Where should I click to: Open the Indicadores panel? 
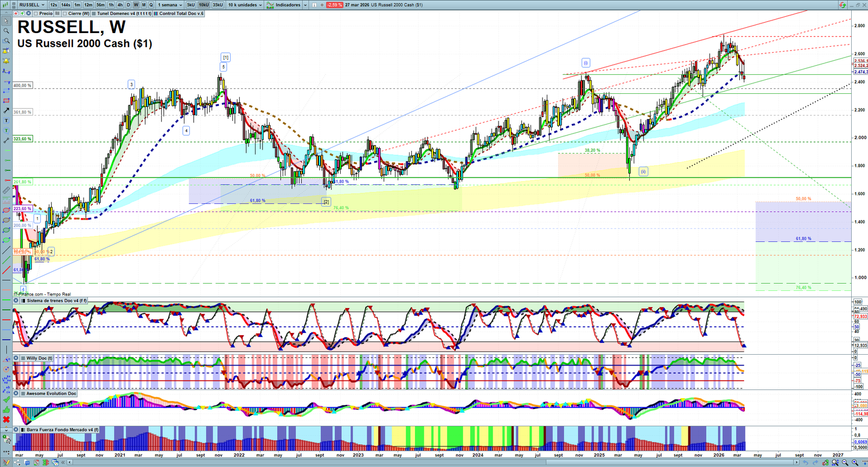pyautogui.click(x=287, y=5)
